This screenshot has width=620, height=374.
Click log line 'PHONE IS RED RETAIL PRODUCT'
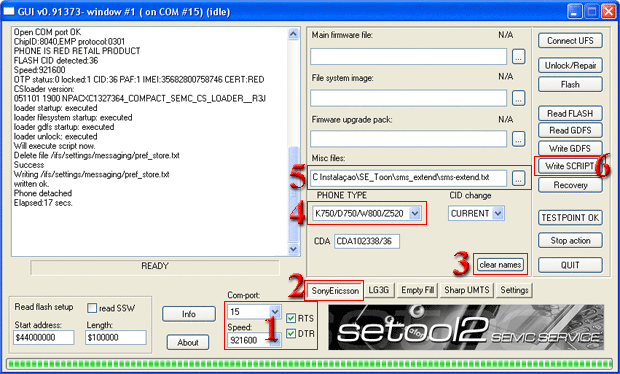[77, 51]
